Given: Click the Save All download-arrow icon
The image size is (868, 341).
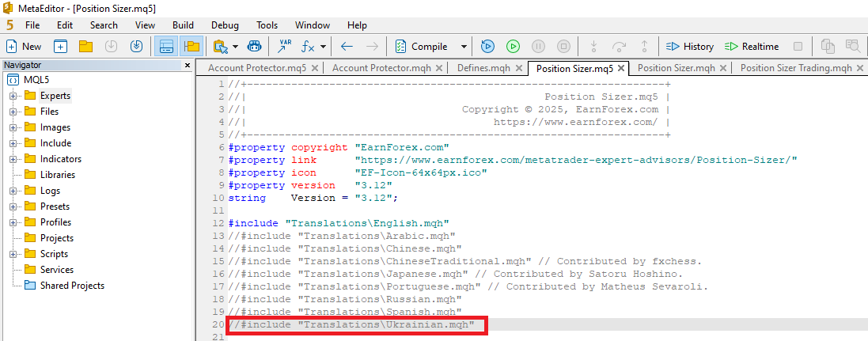Looking at the screenshot, I should (136, 47).
